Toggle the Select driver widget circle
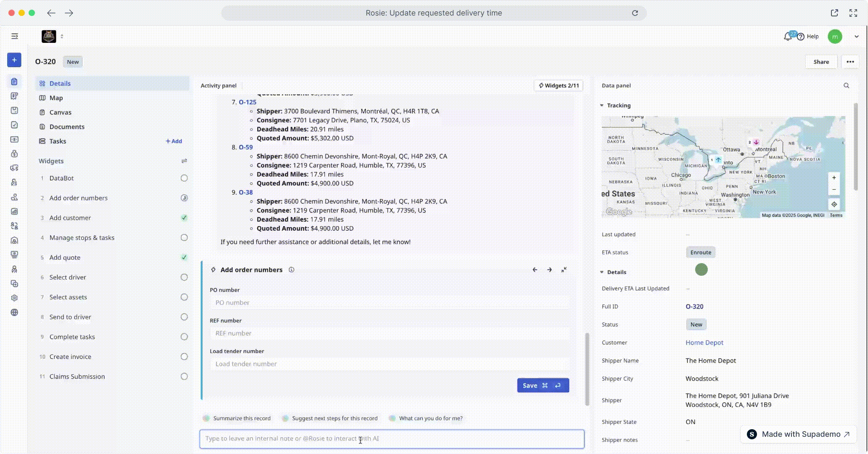Image resolution: width=868 pixels, height=454 pixels. 184,277
